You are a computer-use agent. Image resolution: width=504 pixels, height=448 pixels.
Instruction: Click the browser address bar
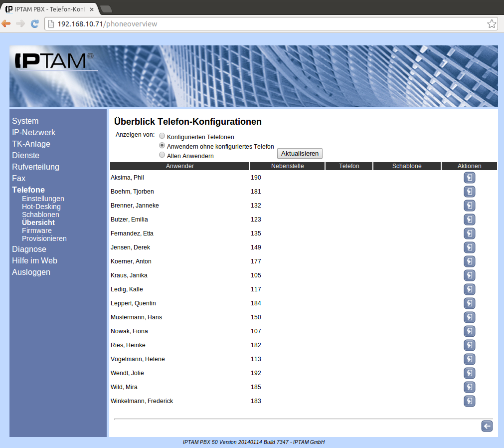click(x=269, y=23)
